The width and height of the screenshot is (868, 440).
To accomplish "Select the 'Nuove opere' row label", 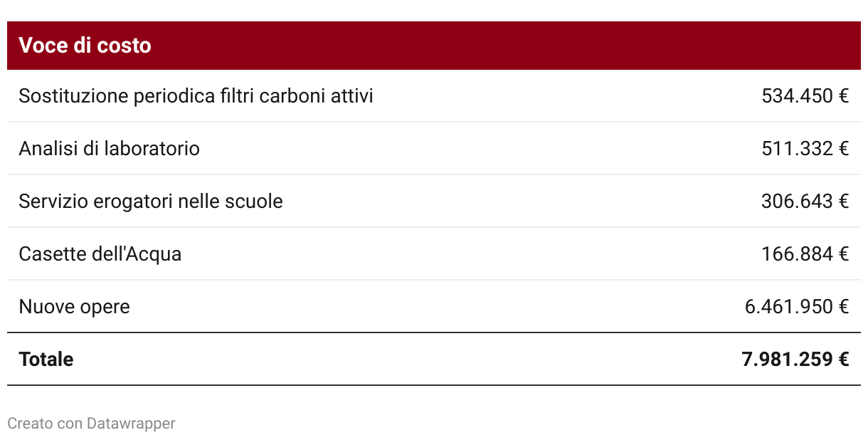I will click(74, 306).
